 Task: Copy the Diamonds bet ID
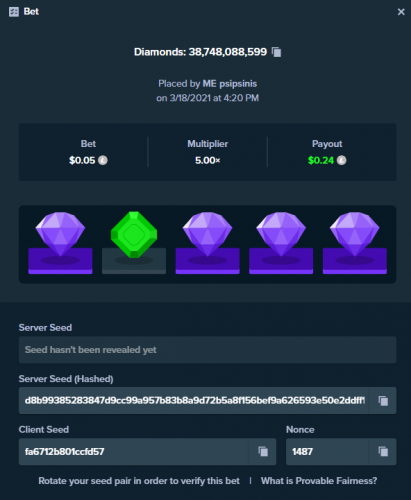[276, 52]
